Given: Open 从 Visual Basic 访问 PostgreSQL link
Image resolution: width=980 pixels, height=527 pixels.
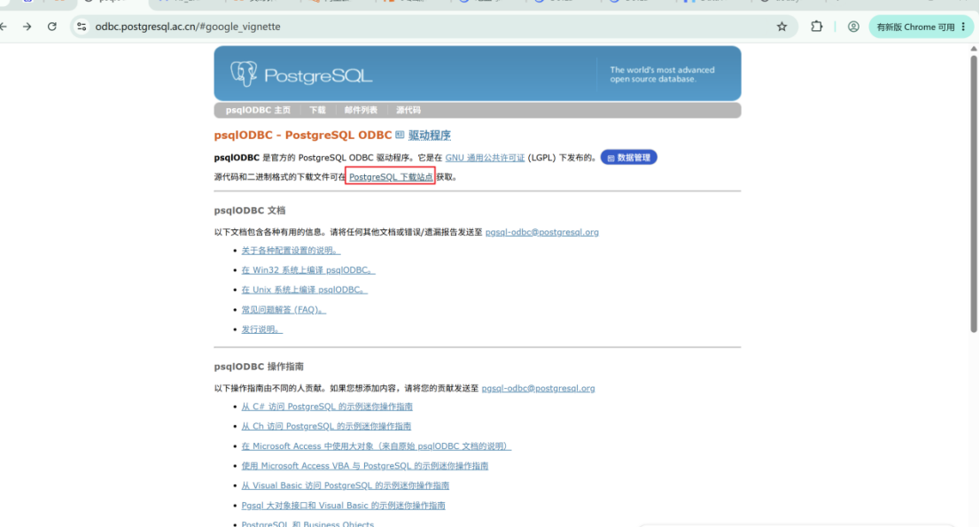Looking at the screenshot, I should click(x=345, y=485).
